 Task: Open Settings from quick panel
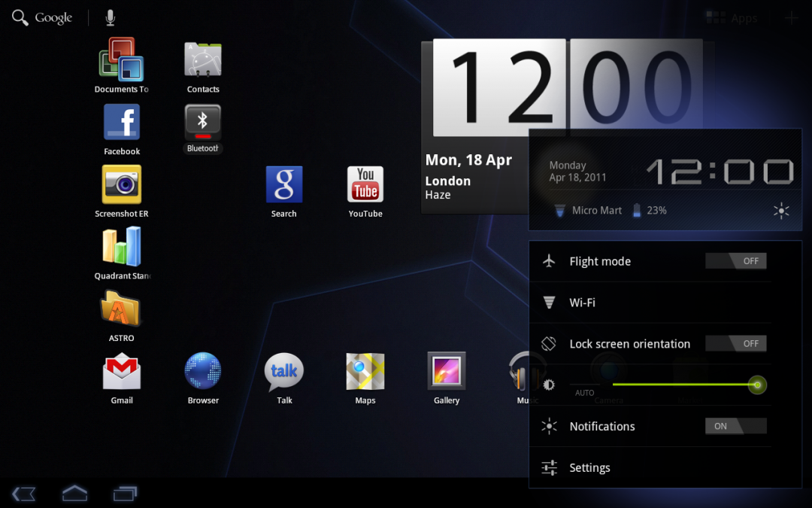650,467
